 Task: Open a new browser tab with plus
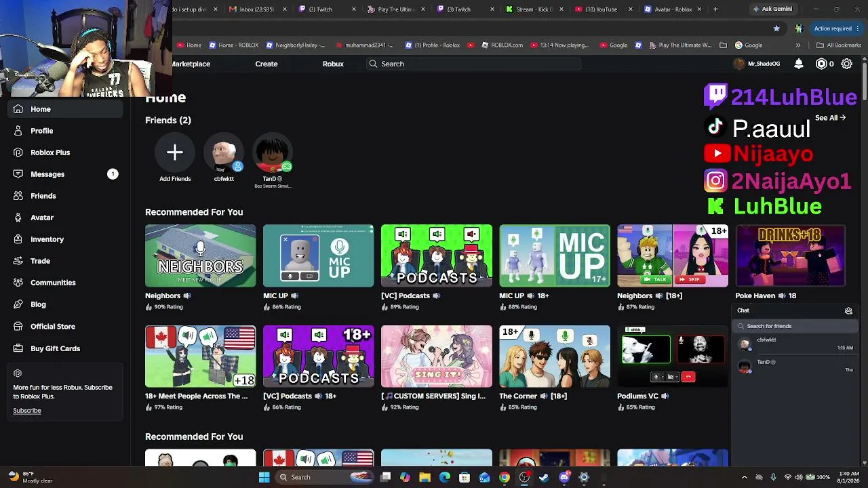pyautogui.click(x=715, y=9)
